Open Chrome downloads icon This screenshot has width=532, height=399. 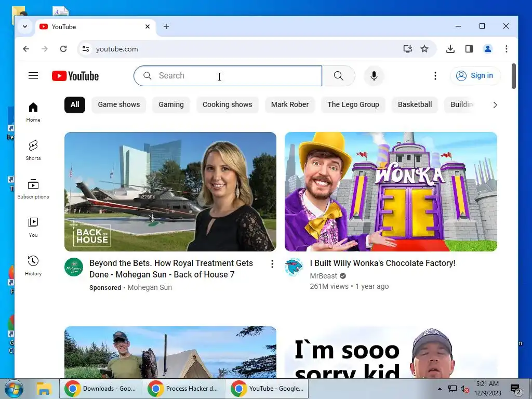450,49
